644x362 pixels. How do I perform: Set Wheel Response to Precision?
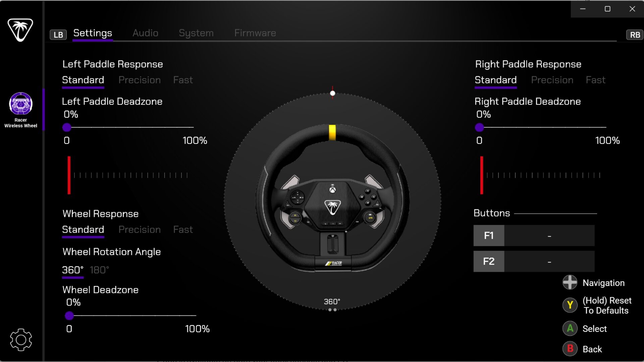coord(140,230)
